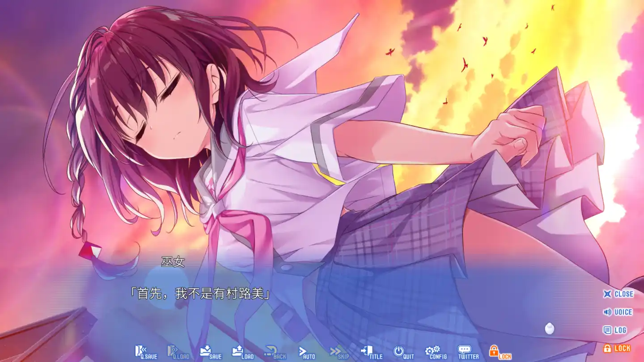The width and height of the screenshot is (644, 362).
Task: Toggle the side panel LOCK button
Action: [617, 348]
